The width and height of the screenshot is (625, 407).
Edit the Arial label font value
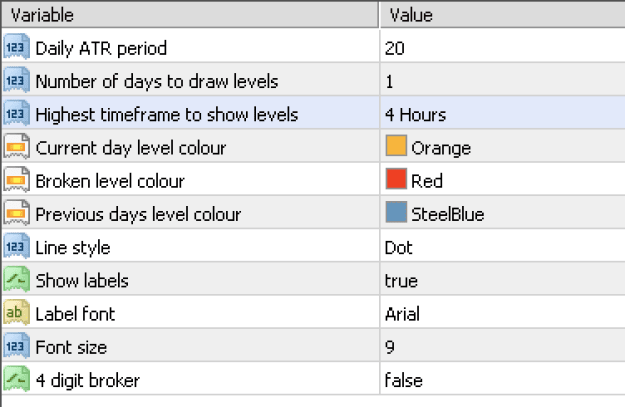(x=402, y=314)
